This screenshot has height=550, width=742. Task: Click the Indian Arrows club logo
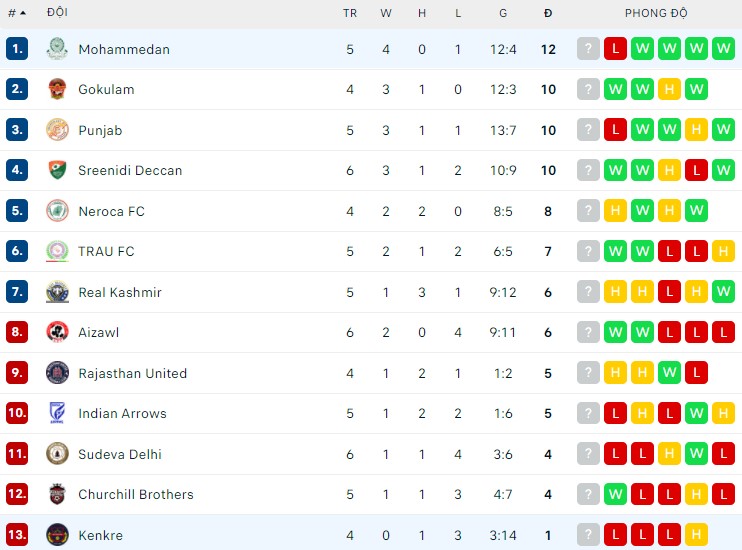click(57, 413)
